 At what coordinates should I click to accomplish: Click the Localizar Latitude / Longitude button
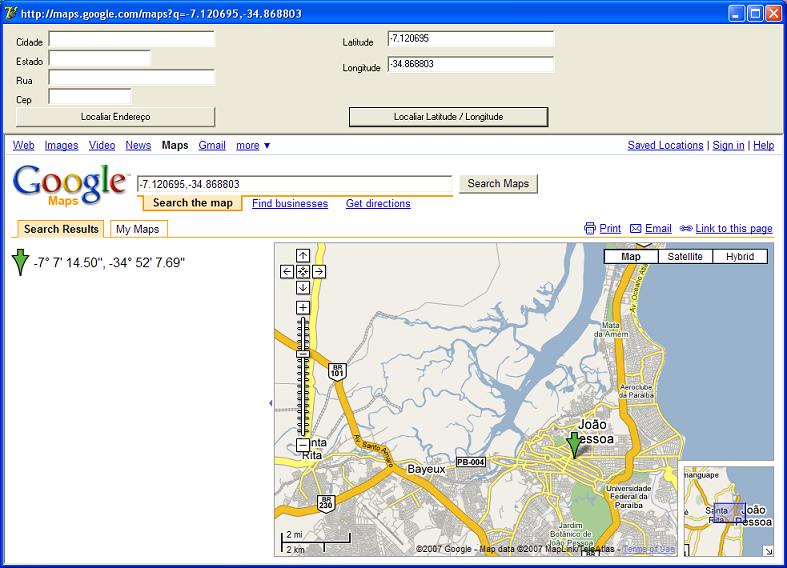[448, 117]
